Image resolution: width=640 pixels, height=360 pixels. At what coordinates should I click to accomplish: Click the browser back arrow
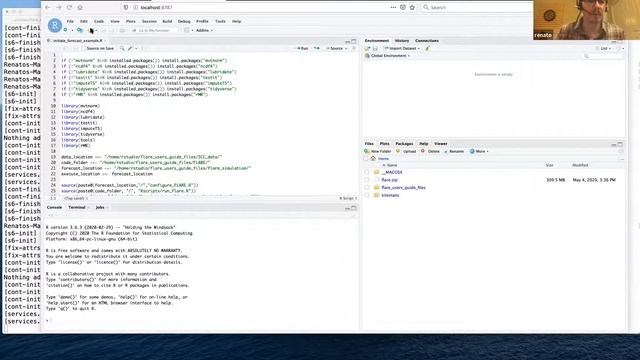pyautogui.click(x=48, y=7)
